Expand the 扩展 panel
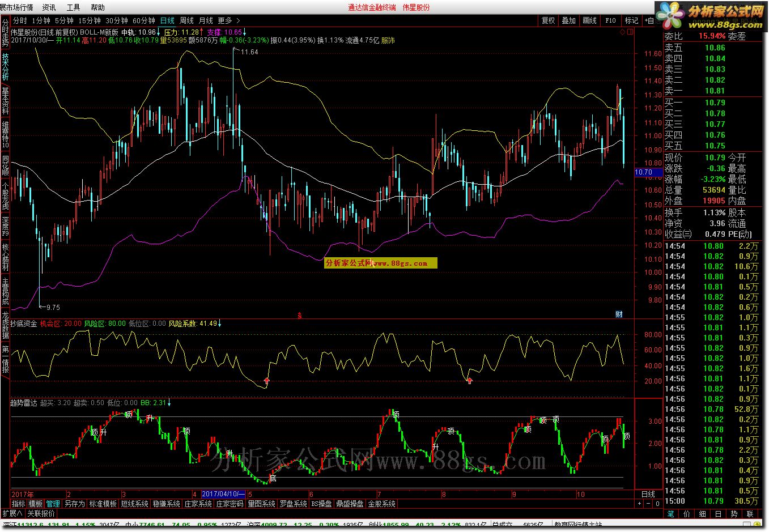 [x=12, y=513]
